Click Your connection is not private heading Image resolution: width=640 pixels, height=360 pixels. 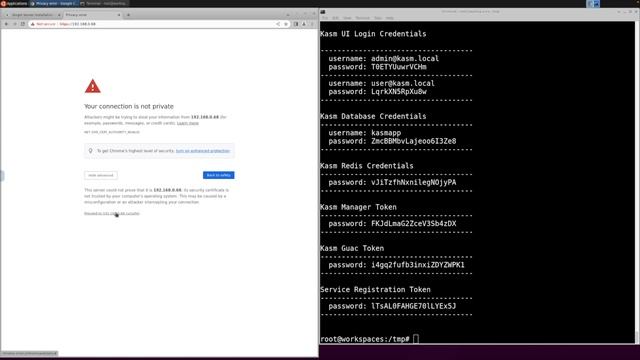129,106
